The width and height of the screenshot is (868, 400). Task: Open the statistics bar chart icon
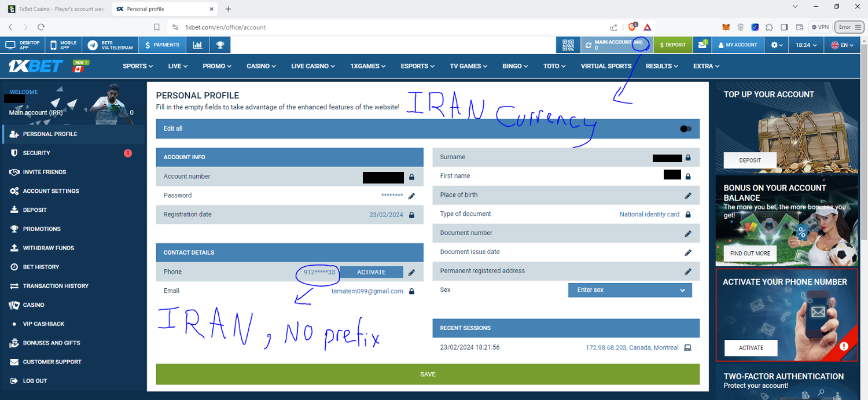pos(198,45)
